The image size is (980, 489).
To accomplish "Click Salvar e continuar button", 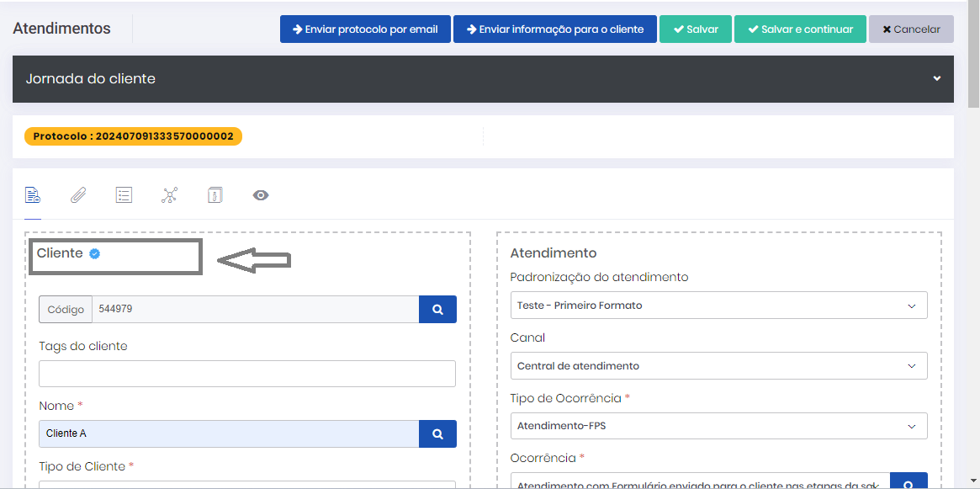I will point(799,29).
